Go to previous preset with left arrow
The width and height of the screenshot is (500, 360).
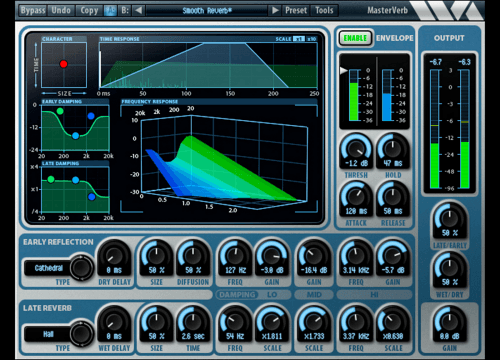pos(138,10)
